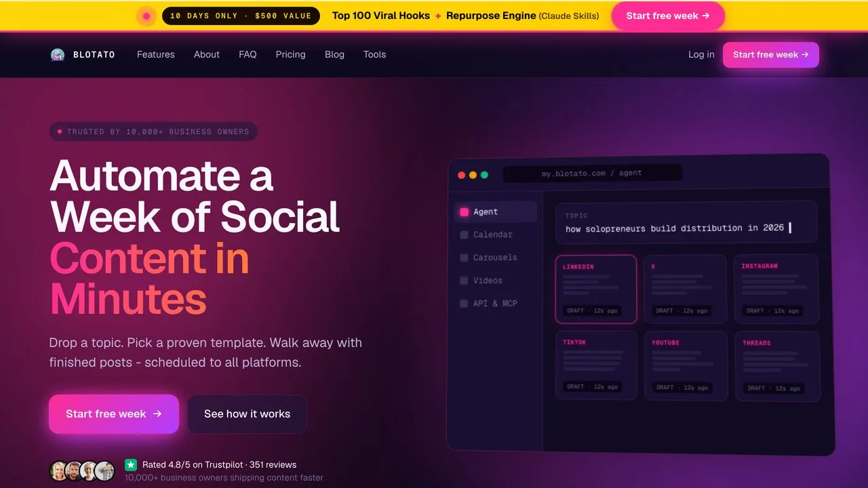
Task: Select Agent in the mockup sidebar
Action: coord(496,211)
